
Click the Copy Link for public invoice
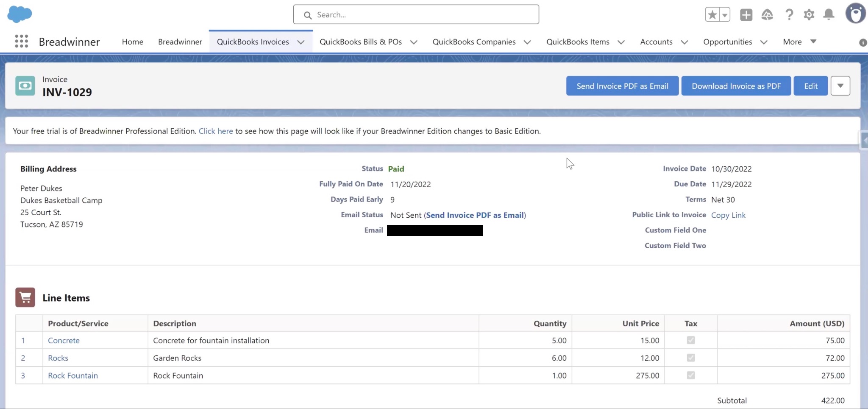coord(729,215)
